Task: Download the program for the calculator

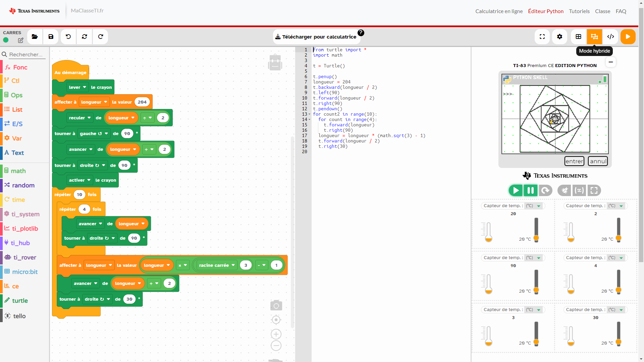Action: (x=316, y=37)
